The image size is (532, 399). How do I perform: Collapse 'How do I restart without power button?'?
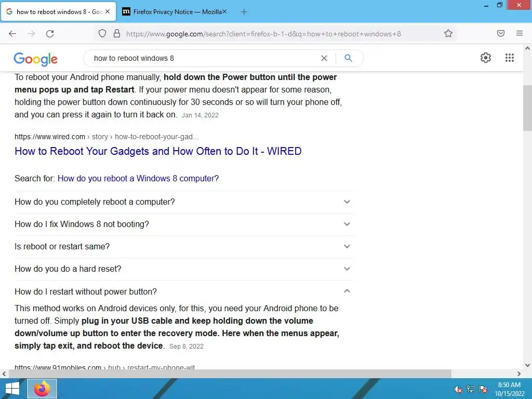(184, 291)
